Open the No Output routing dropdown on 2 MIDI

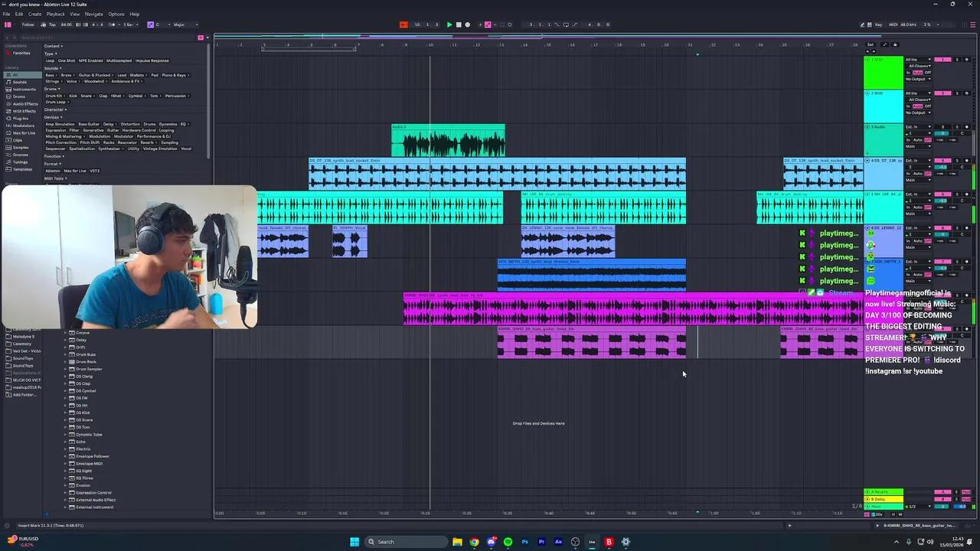[x=916, y=113]
